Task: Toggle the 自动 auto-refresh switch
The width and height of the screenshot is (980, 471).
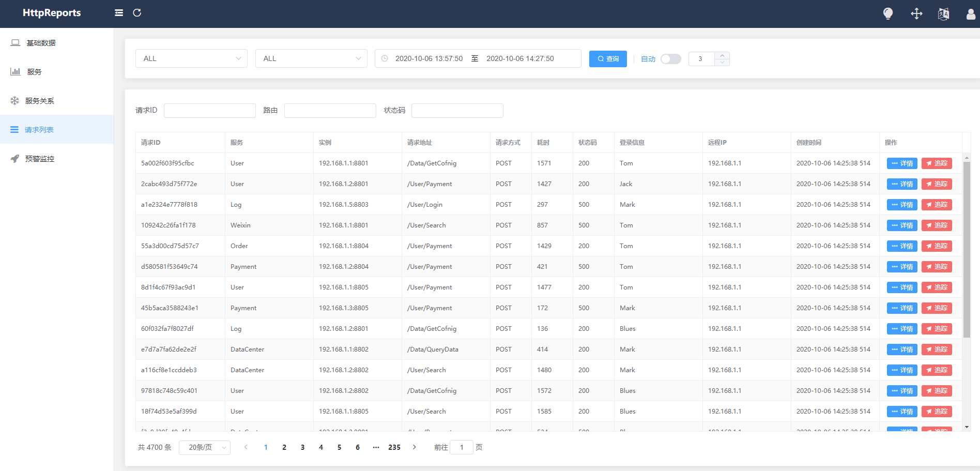Action: tap(671, 59)
